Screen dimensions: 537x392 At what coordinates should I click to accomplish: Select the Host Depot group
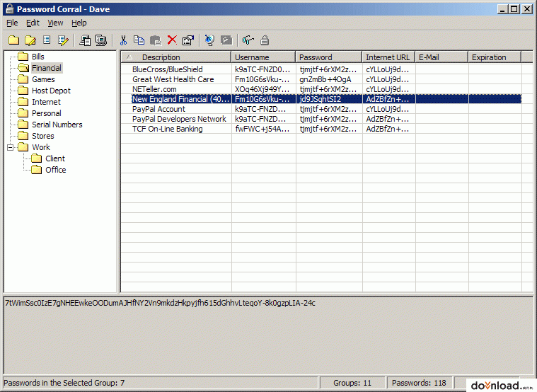51,91
